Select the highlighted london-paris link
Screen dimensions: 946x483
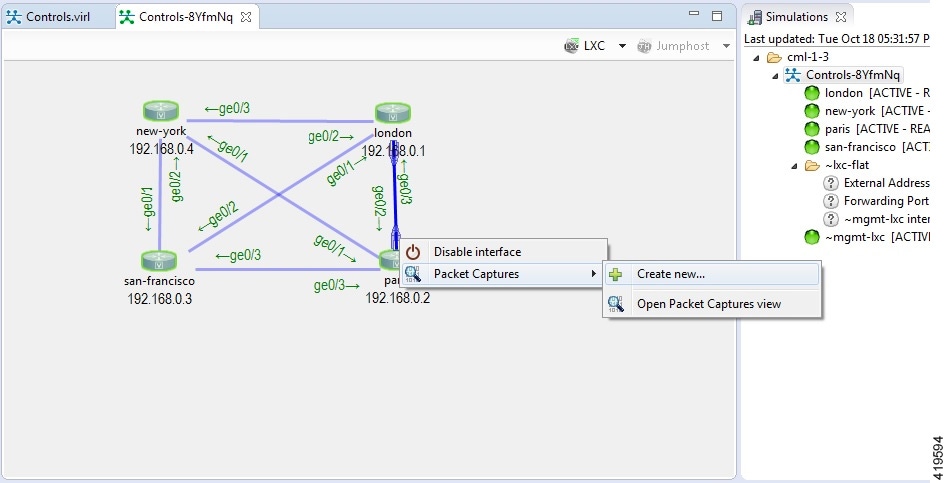(394, 194)
